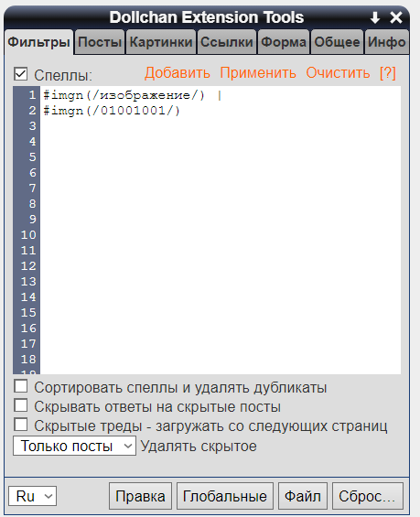Click the down-arrow icon in title bar
The image size is (420, 517).
click(375, 17)
